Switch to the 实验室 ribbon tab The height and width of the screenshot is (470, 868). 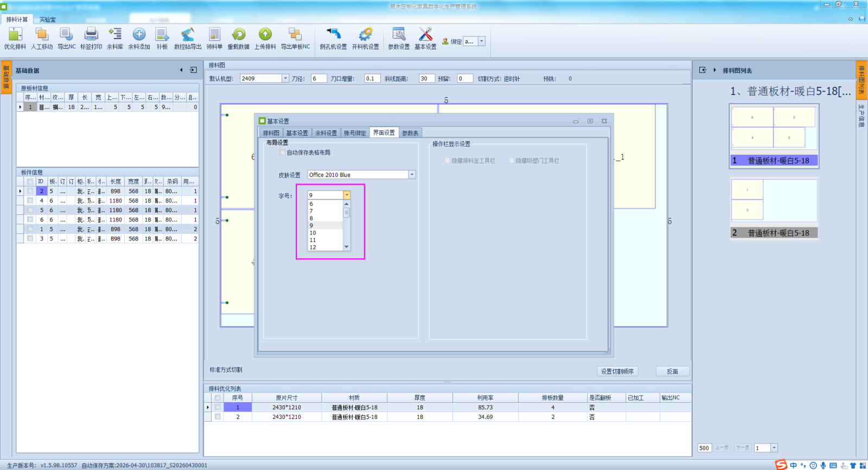click(48, 20)
